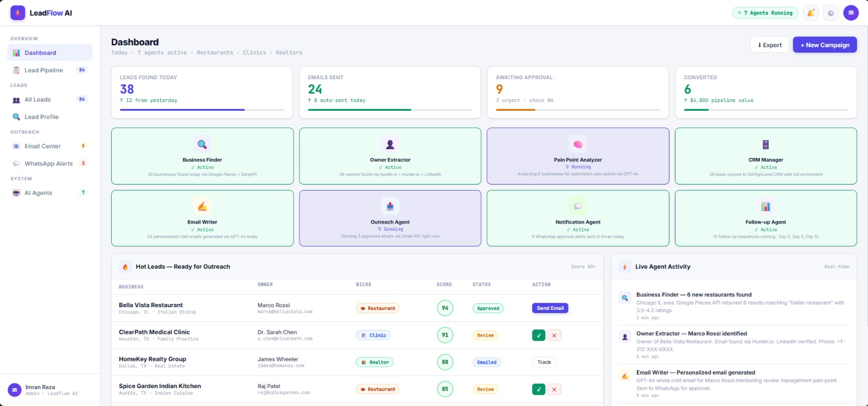Open the IR user avatar menu
Screen dimensions: 868x406
[x=851, y=13]
